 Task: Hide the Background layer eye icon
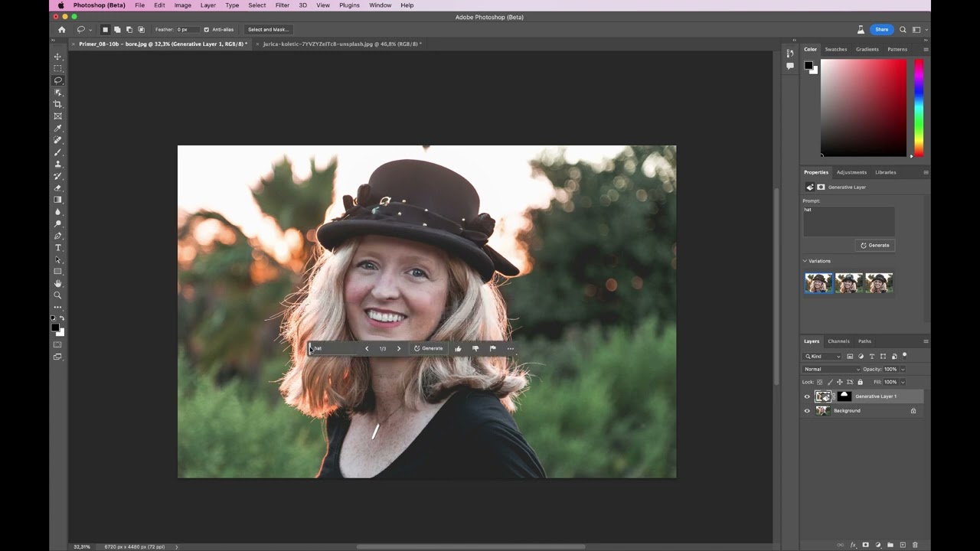point(807,411)
